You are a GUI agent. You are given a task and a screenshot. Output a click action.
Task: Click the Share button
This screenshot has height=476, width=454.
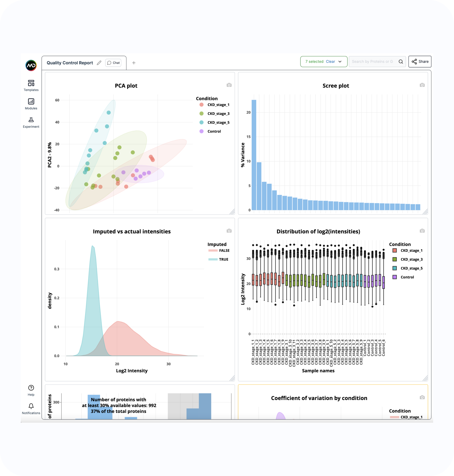[x=420, y=62]
